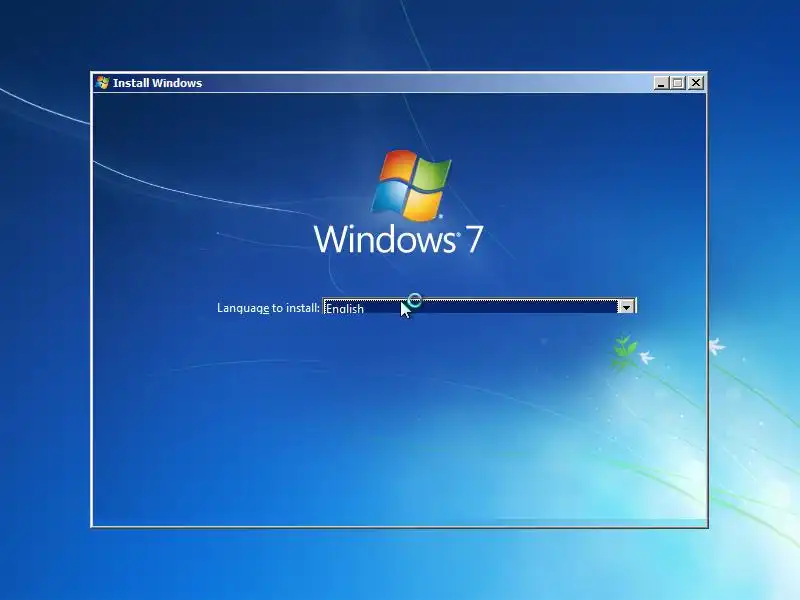Image resolution: width=800 pixels, height=600 pixels.
Task: Maximize the Install Windows window
Action: point(678,83)
